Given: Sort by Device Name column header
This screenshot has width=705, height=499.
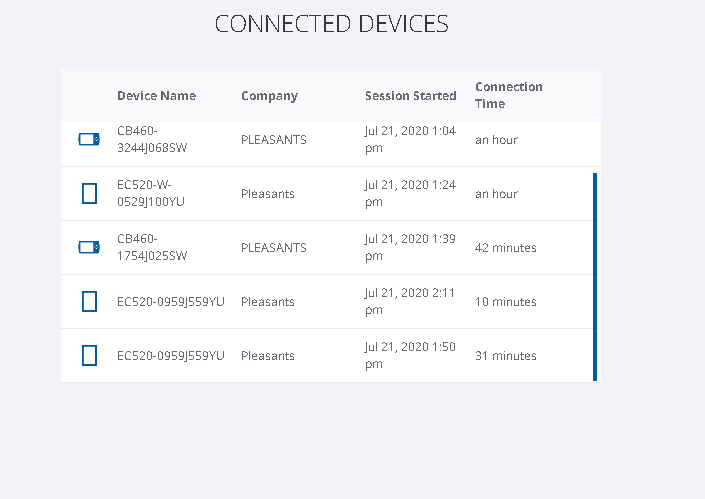Looking at the screenshot, I should (156, 96).
